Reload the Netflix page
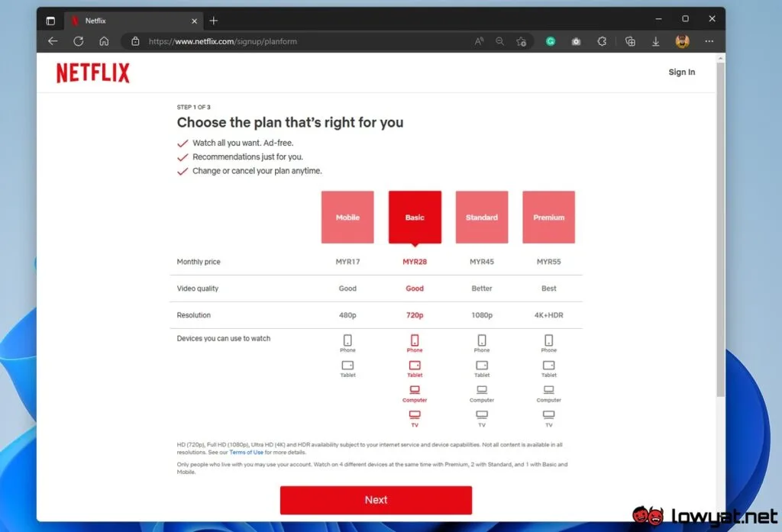 click(x=79, y=41)
